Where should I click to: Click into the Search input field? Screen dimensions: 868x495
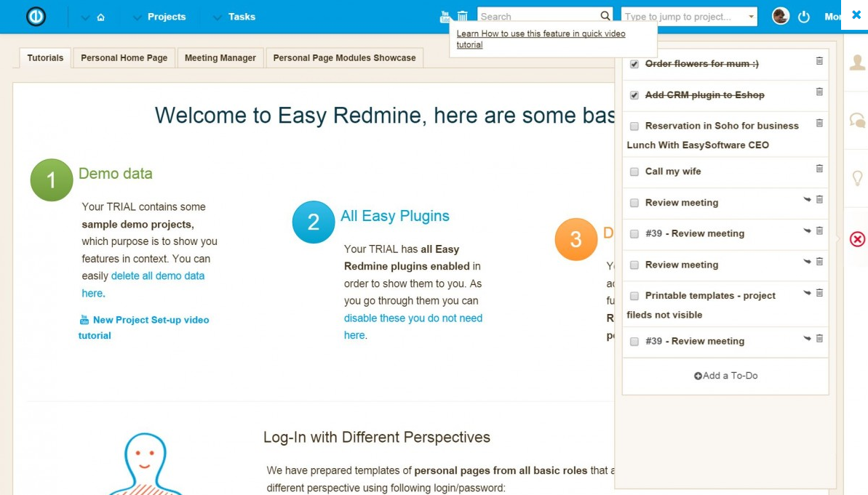coord(538,16)
